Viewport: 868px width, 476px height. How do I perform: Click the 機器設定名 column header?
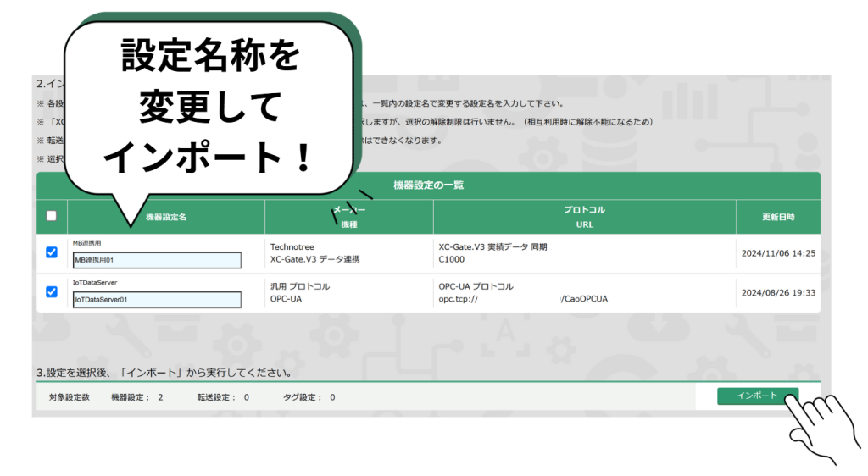(x=166, y=217)
